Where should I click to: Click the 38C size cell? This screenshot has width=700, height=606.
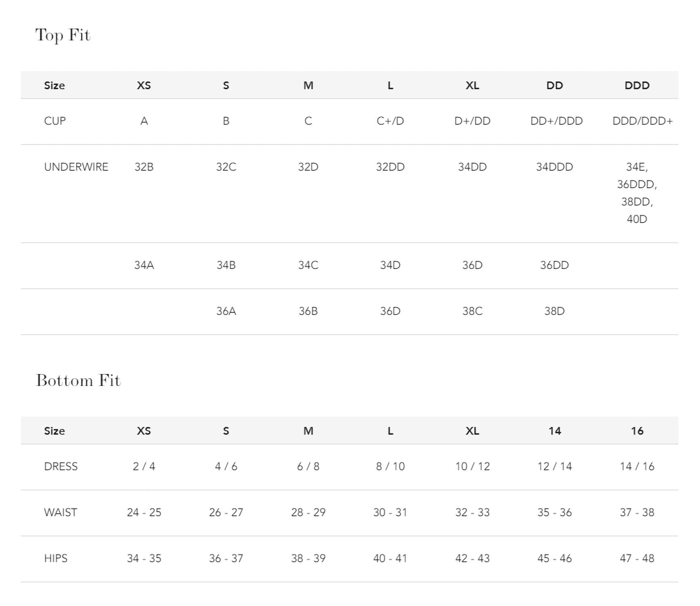[x=472, y=311]
